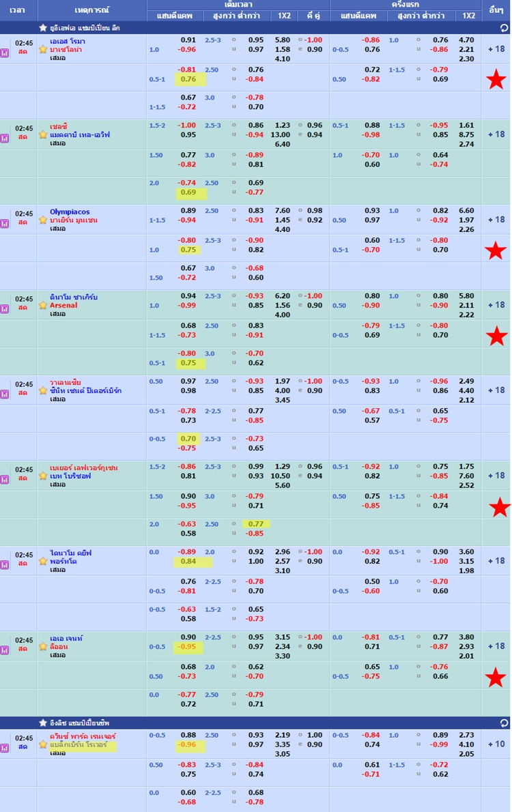Select team ไดนาโม คยิฟ
Screen dimensions: 512x812
coord(70,553)
